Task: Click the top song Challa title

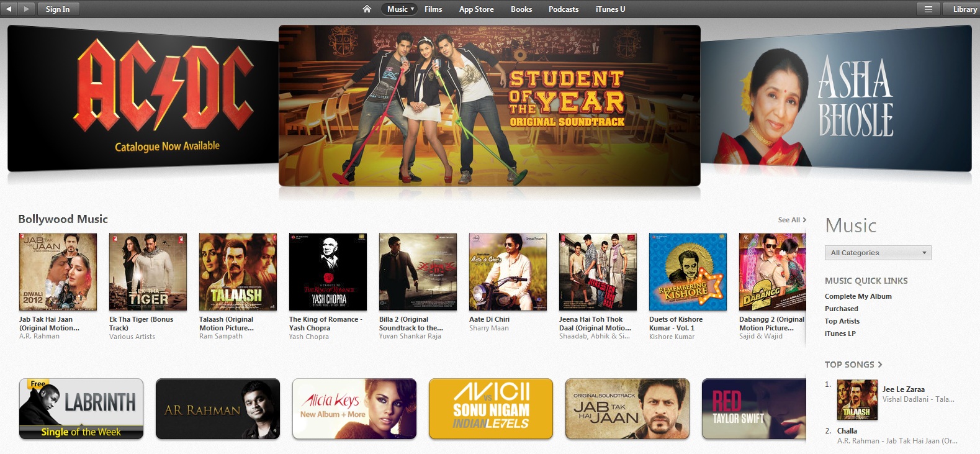Action: [847, 430]
